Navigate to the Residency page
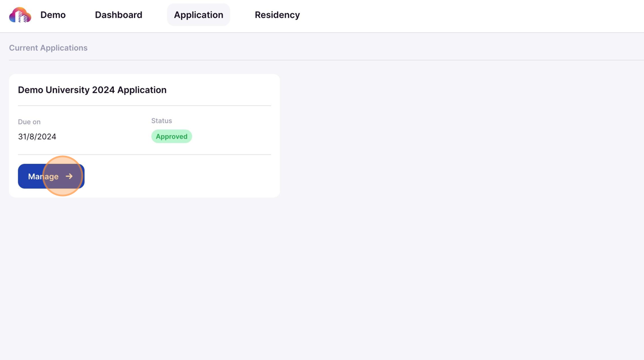The width and height of the screenshot is (644, 360). (277, 14)
